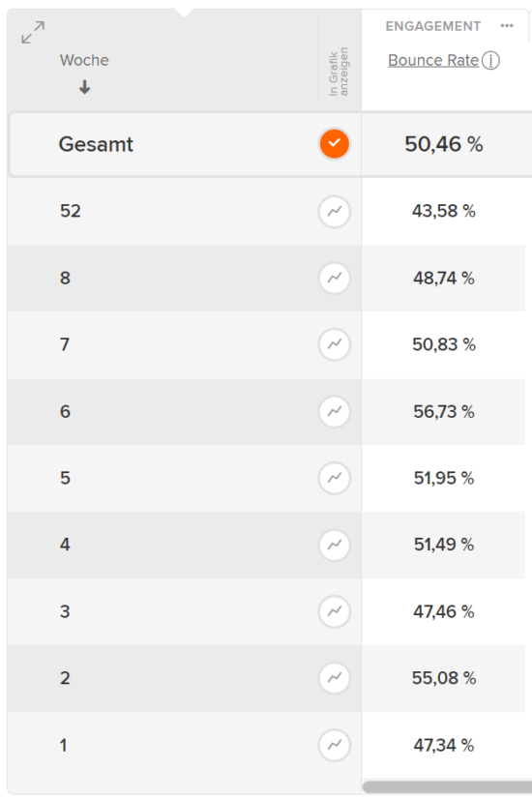This screenshot has height=799, width=532.
Task: Show week 8 in the chart
Action: (335, 278)
